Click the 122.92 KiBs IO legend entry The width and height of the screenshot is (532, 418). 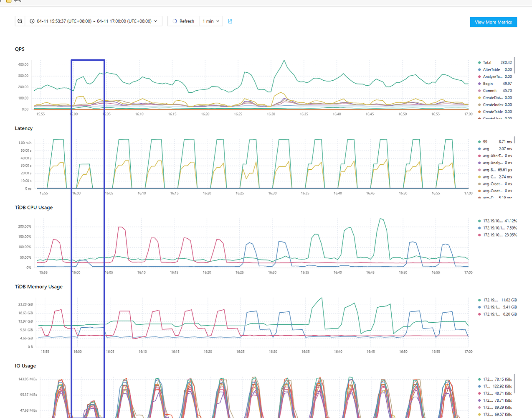497,387
